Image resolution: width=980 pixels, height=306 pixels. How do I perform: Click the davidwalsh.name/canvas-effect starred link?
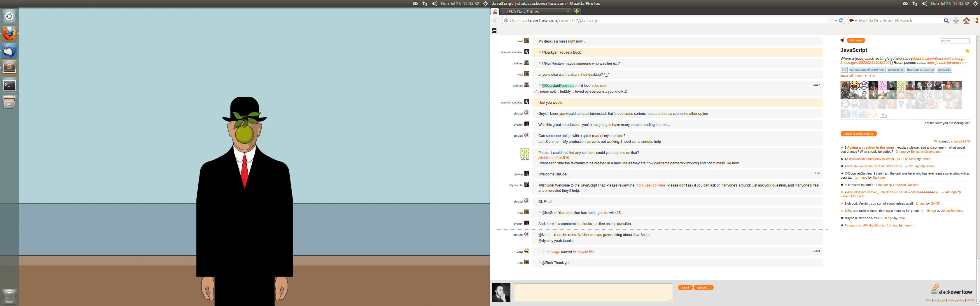click(x=871, y=159)
